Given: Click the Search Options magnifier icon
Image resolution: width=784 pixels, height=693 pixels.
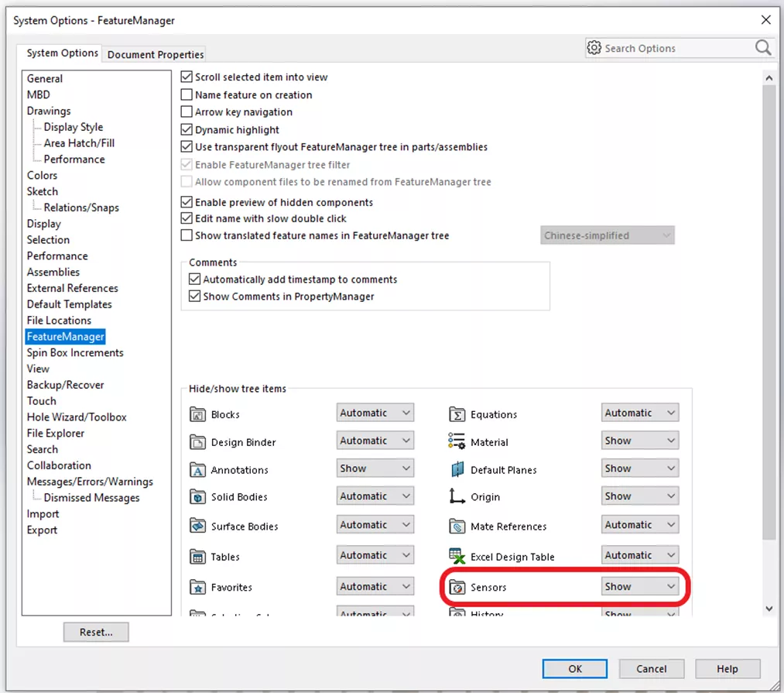Looking at the screenshot, I should [x=763, y=48].
